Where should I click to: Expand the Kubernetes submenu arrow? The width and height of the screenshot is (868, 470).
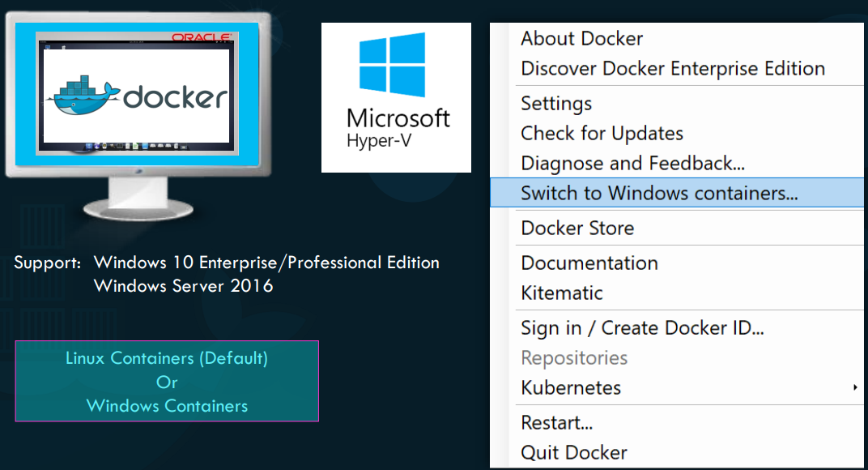pos(855,387)
